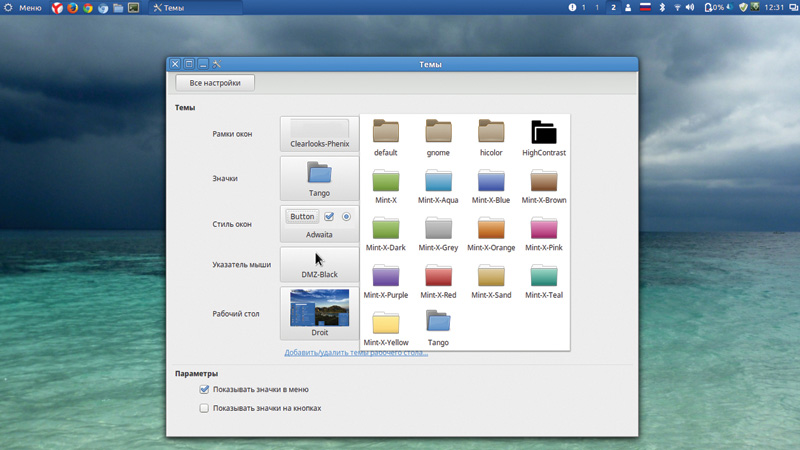Open the Указатель мыши DMZ-Black chooser

[319, 265]
